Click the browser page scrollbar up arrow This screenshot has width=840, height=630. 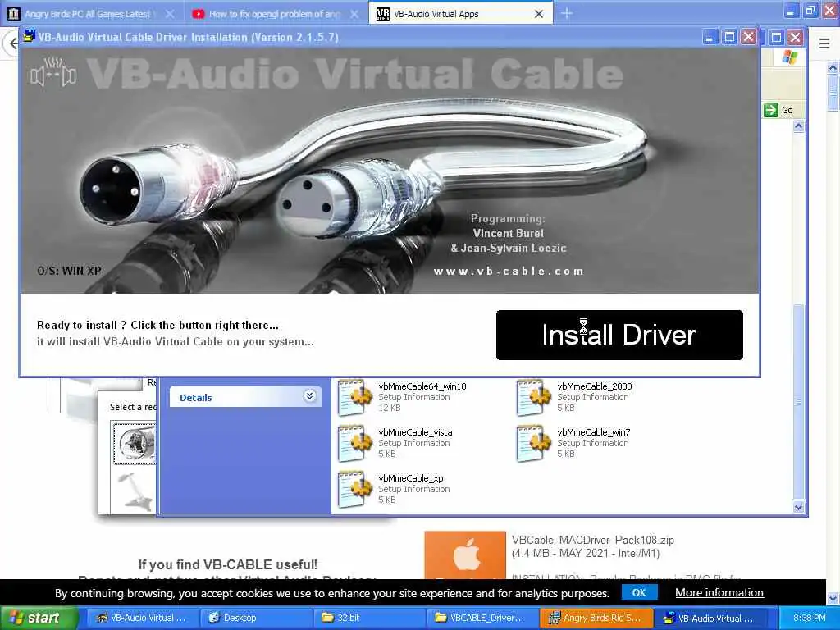833,67
